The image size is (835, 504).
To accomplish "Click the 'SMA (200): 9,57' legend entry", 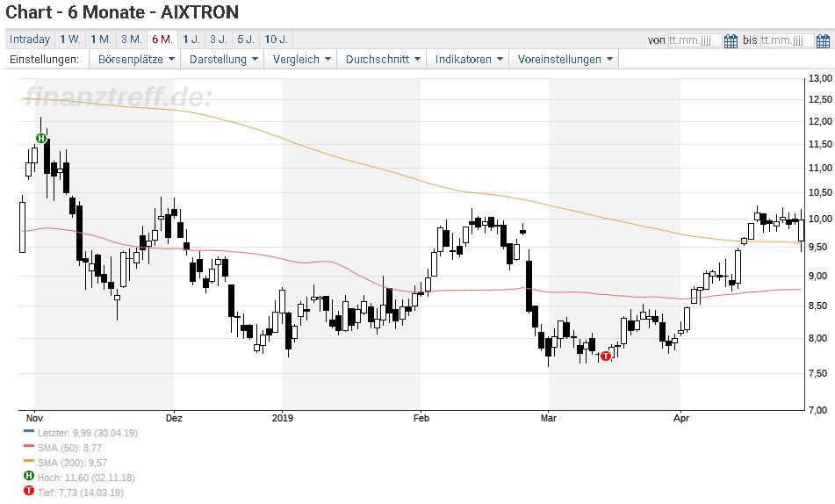I will 72,463.
